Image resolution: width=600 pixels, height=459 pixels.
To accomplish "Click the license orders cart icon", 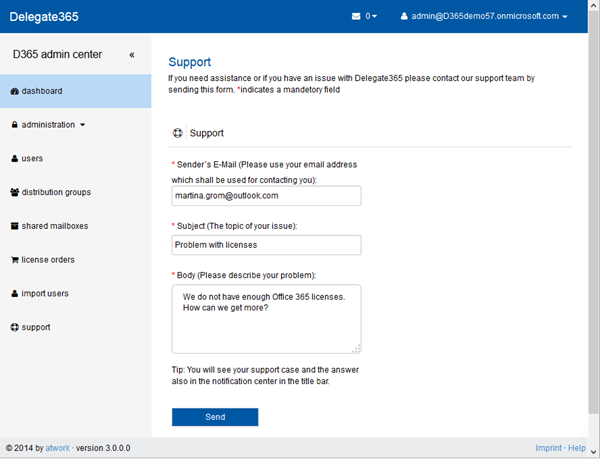I will pos(14,260).
